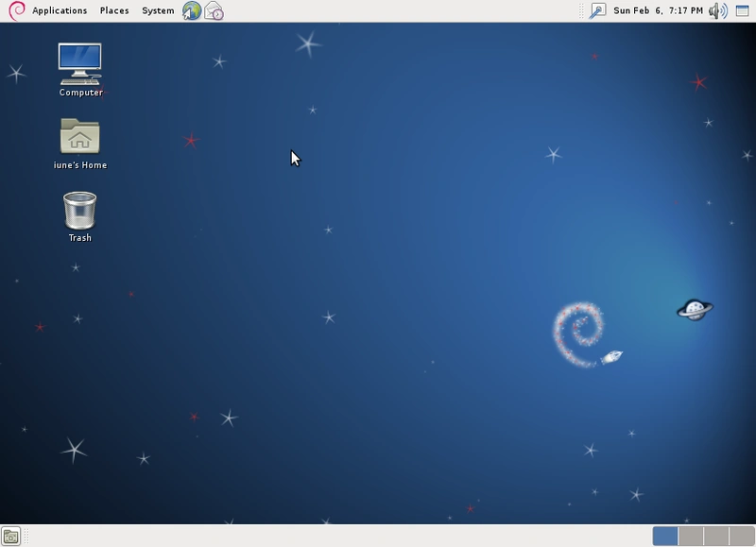Click the 'Trash' icon label
Viewport: 756px width, 547px height.
80,237
